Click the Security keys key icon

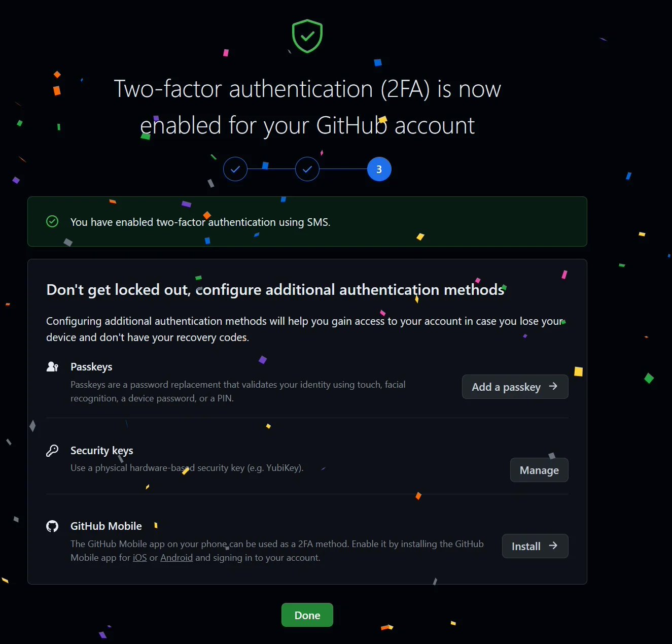(x=53, y=450)
